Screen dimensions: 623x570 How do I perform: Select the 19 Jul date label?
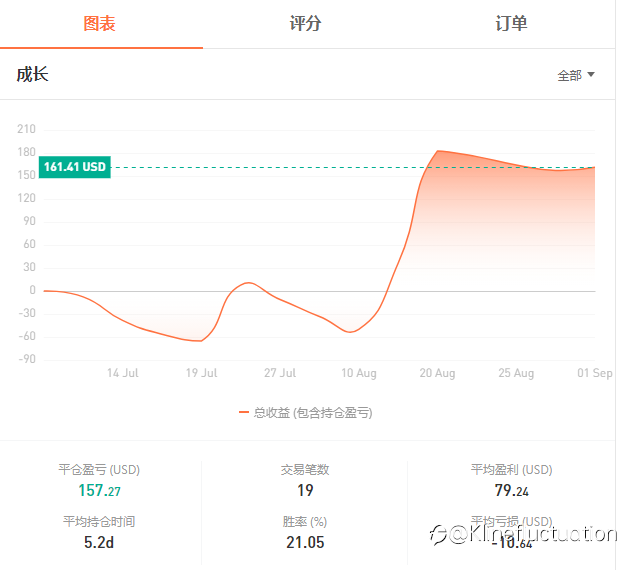[x=201, y=373]
